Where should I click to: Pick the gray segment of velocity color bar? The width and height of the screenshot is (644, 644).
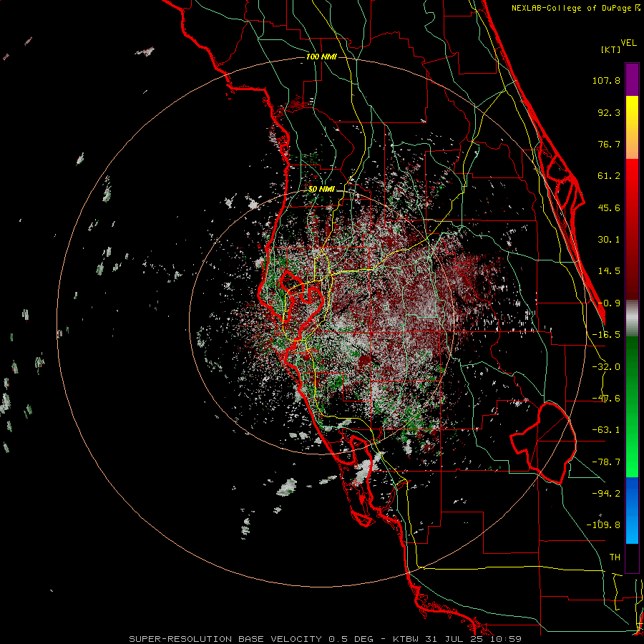click(632, 318)
